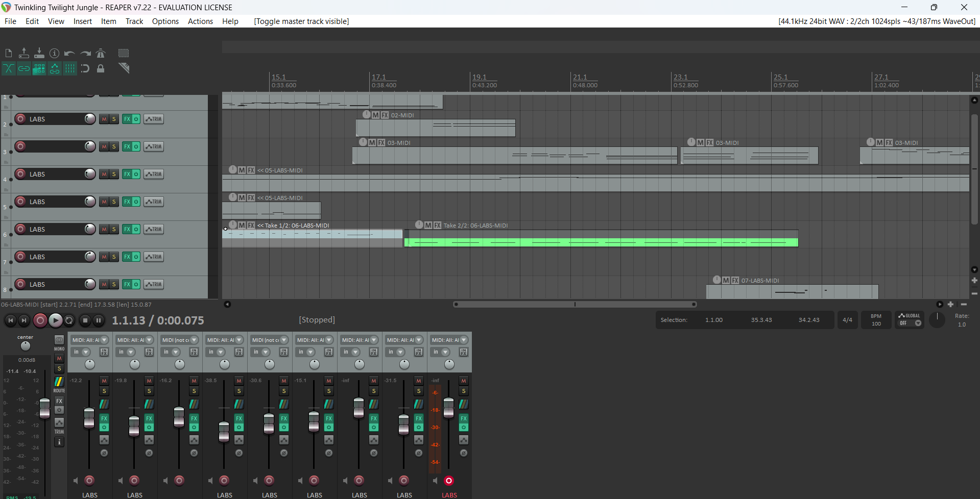Open the Actions menu
Viewport: 980px width, 499px height.
click(x=200, y=21)
